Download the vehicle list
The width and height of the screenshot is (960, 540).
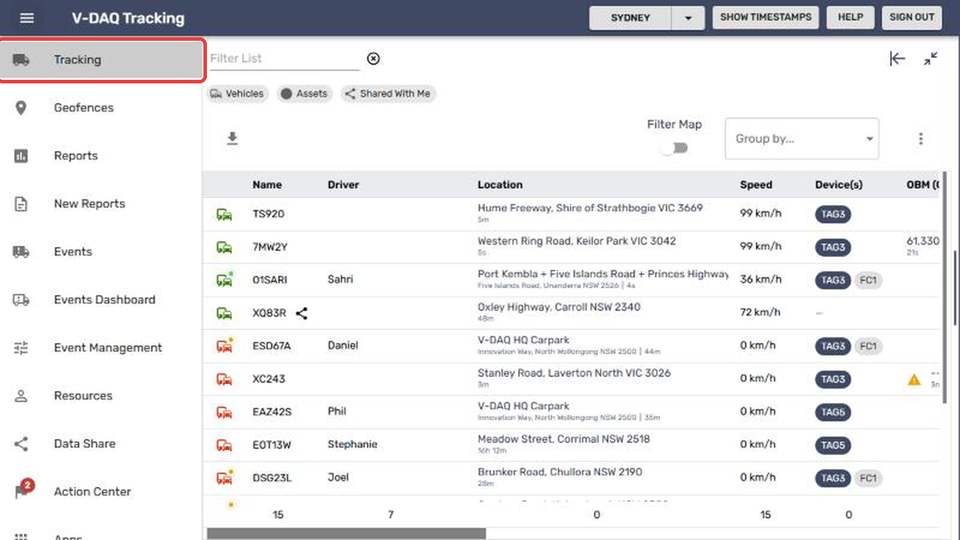232,138
